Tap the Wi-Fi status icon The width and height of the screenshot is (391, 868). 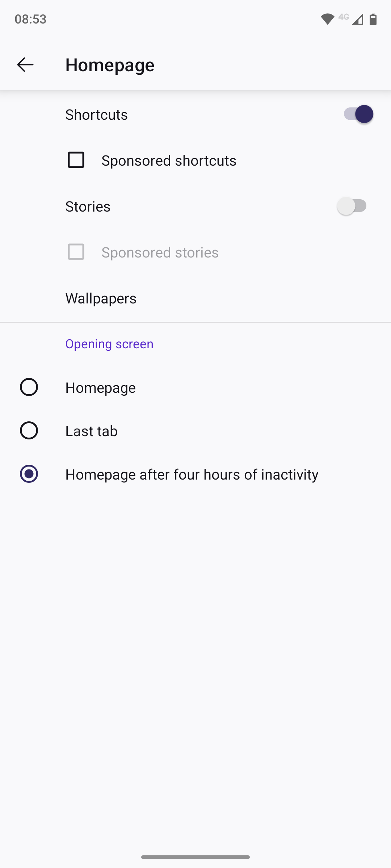click(327, 19)
